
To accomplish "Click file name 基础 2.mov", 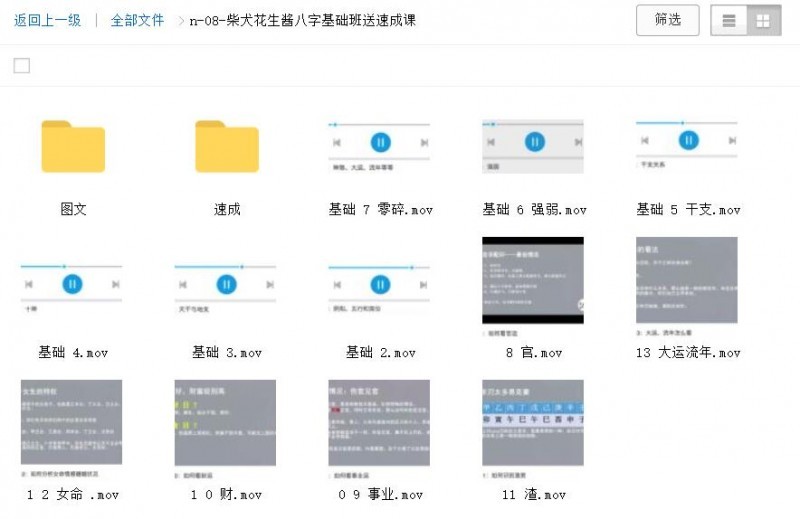I will point(381,352).
